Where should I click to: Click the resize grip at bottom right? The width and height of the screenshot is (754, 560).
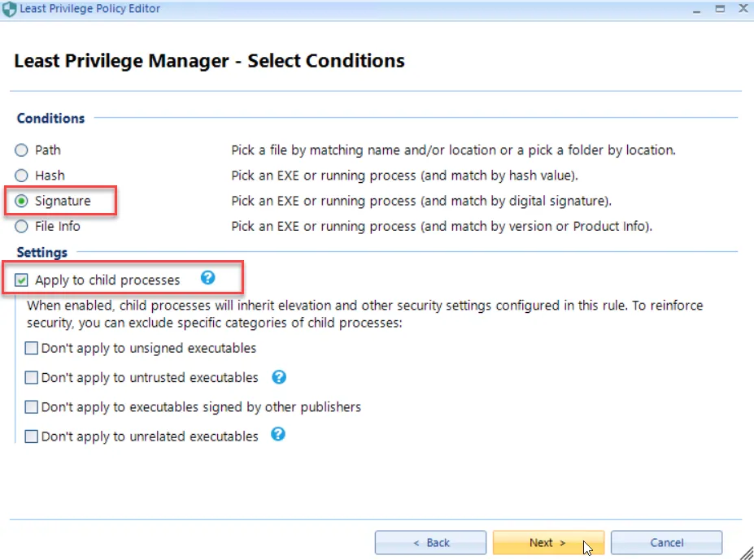[747, 554]
